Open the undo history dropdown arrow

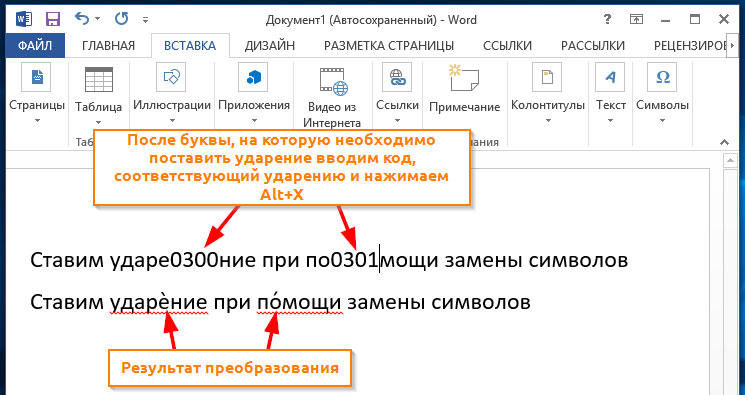click(98, 19)
